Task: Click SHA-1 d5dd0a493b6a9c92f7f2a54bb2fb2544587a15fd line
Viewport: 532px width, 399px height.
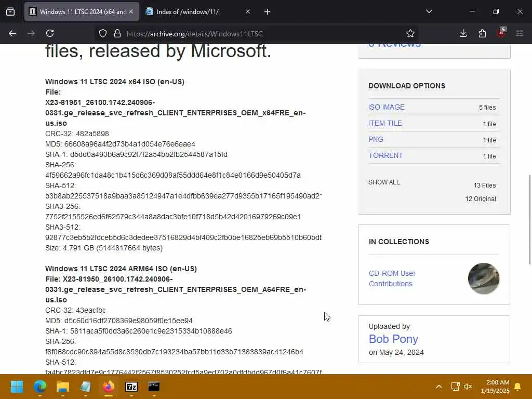Action: click(x=137, y=154)
